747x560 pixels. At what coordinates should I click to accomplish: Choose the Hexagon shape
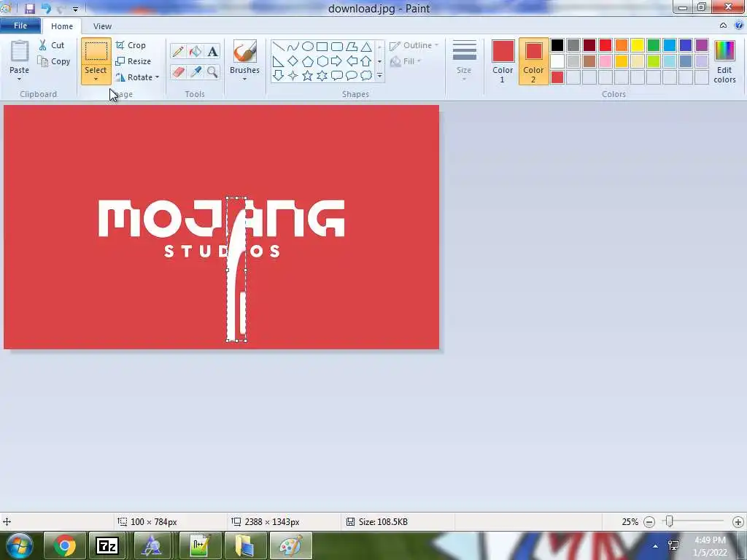pos(322,61)
